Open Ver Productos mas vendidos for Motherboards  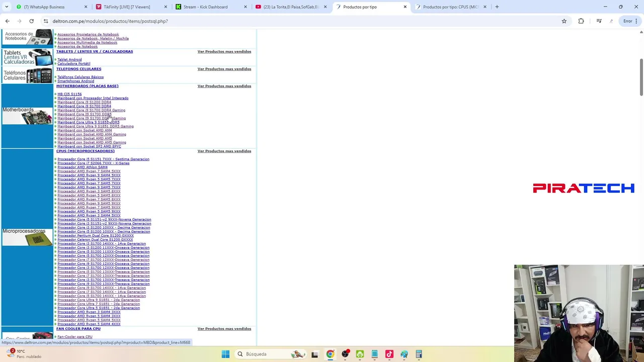click(224, 86)
